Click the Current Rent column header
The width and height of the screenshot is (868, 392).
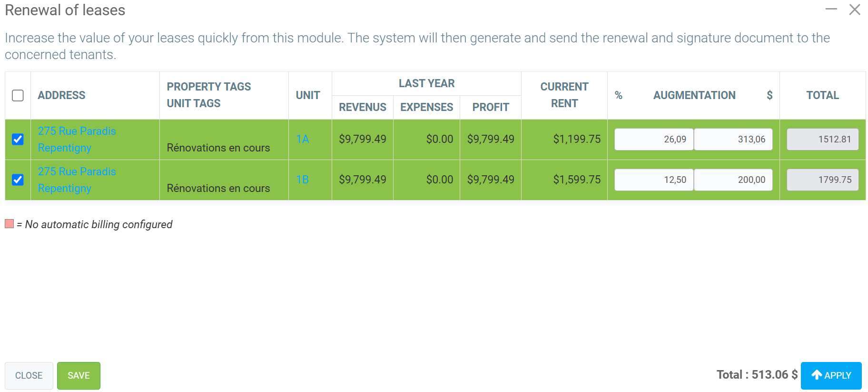[x=564, y=95]
